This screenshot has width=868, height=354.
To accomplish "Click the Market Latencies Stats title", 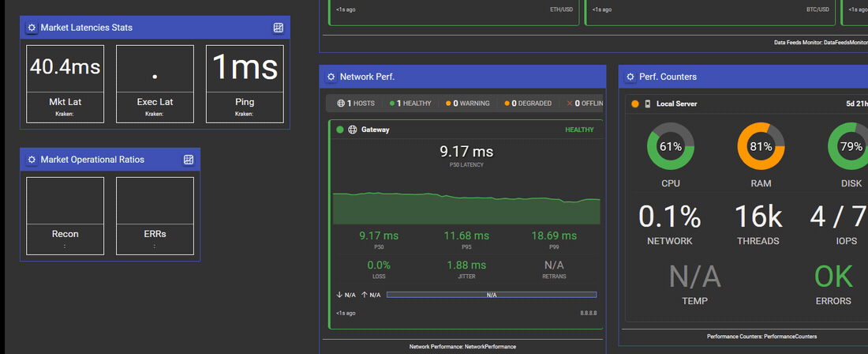I will 86,28.
